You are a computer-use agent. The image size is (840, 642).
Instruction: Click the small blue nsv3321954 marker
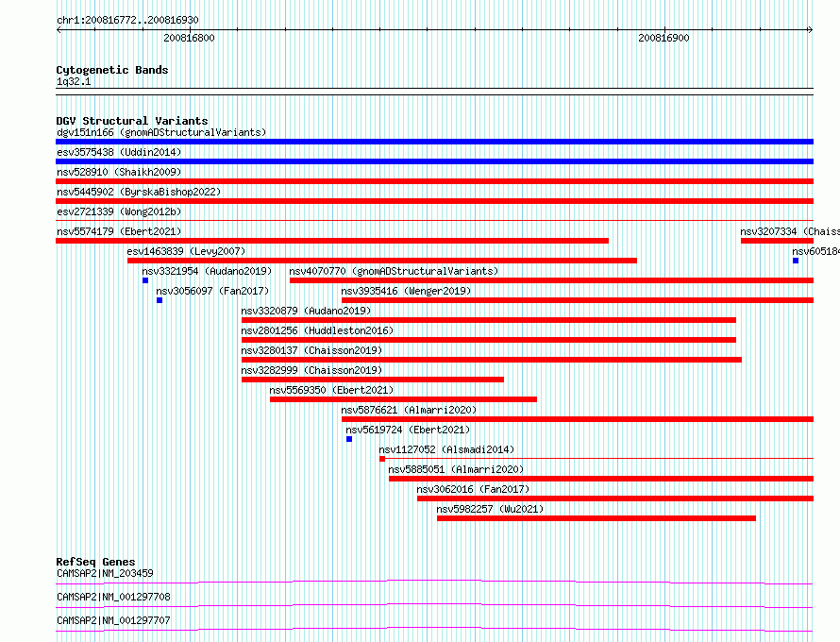(x=145, y=280)
